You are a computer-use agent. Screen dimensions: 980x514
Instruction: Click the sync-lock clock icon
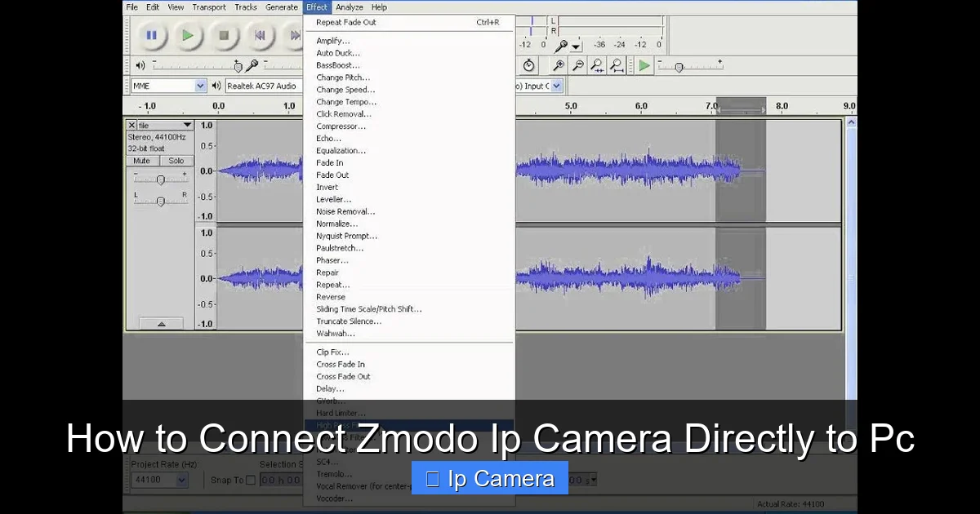pyautogui.click(x=528, y=65)
